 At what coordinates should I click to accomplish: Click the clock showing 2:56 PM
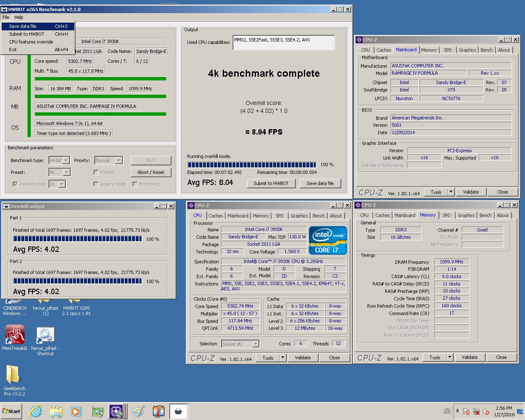(x=504, y=408)
